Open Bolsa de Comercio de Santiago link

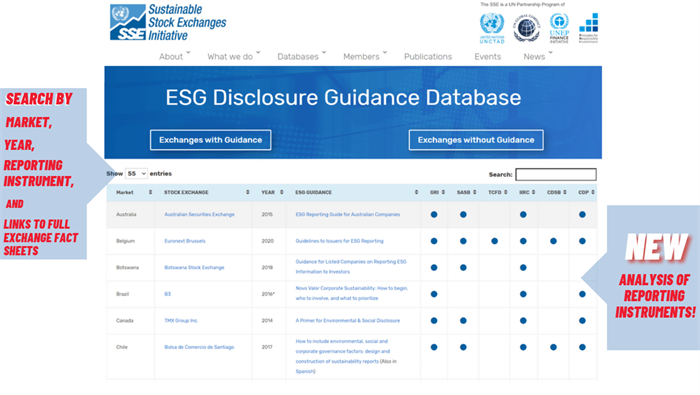click(199, 347)
